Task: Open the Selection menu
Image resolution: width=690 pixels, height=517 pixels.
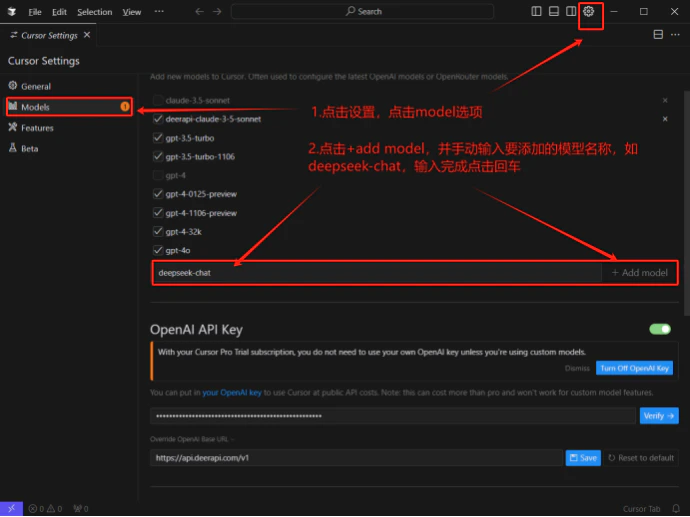Action: (x=95, y=12)
